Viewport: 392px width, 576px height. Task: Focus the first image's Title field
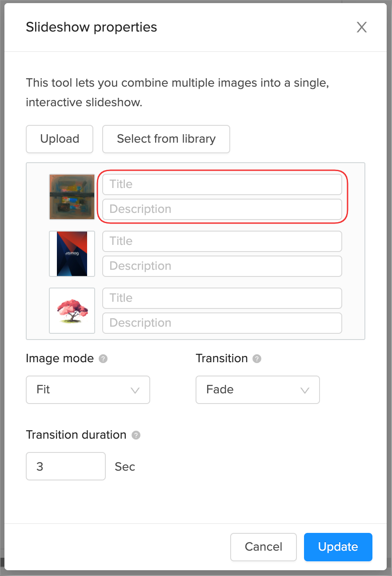pyautogui.click(x=222, y=184)
